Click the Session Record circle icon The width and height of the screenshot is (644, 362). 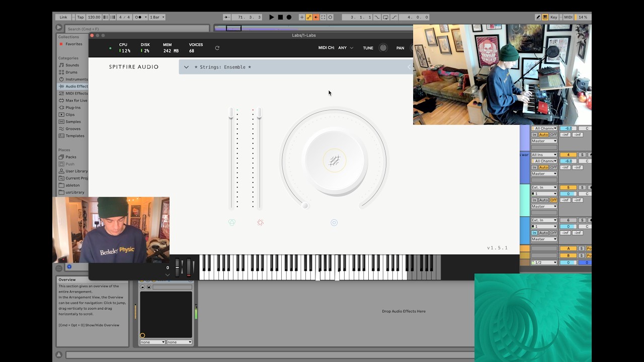pos(330,17)
